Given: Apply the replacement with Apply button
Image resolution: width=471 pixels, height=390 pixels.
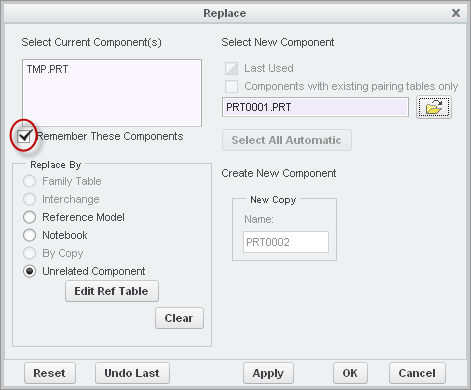Looking at the screenshot, I should click(x=268, y=373).
